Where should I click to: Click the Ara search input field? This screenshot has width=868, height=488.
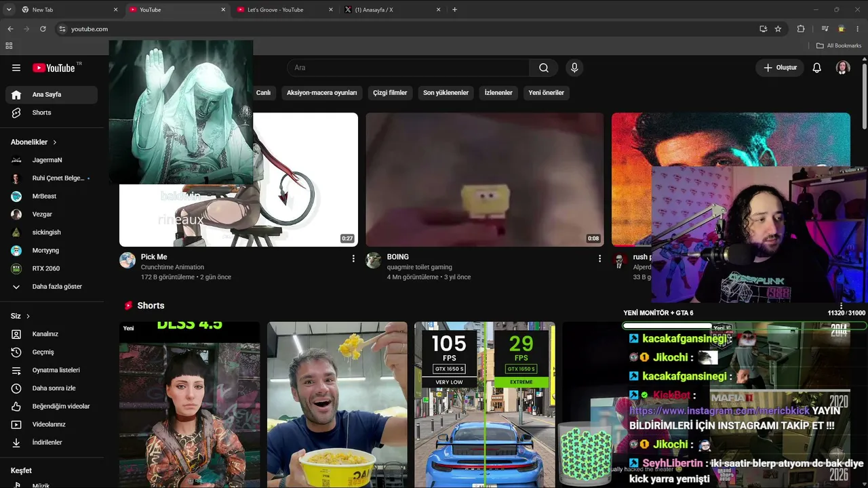point(408,68)
